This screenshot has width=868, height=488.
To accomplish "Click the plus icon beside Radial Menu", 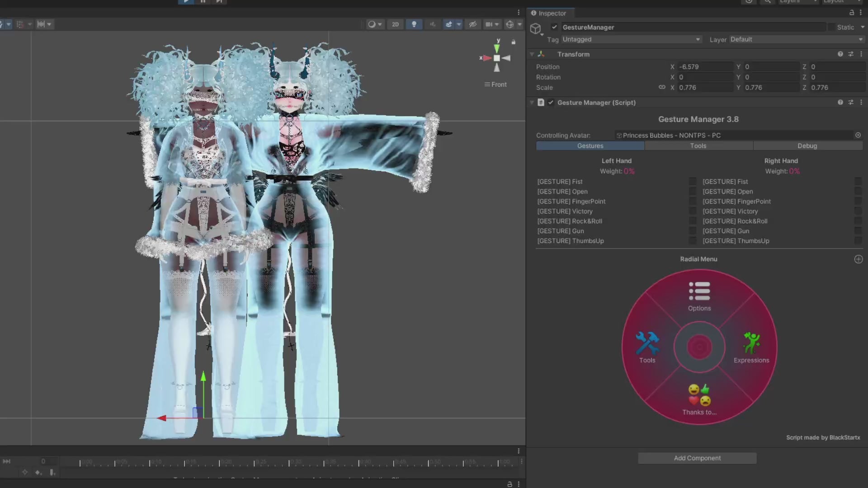I will 858,259.
